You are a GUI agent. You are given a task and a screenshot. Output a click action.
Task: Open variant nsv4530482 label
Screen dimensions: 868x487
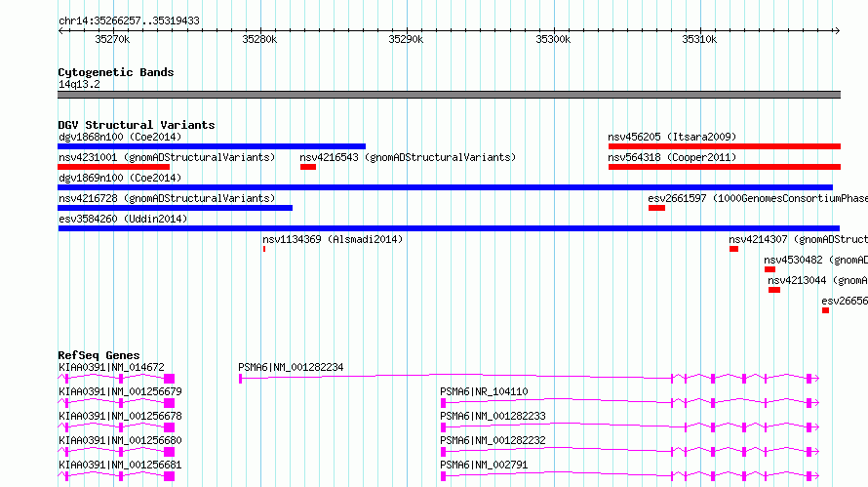pos(816,260)
